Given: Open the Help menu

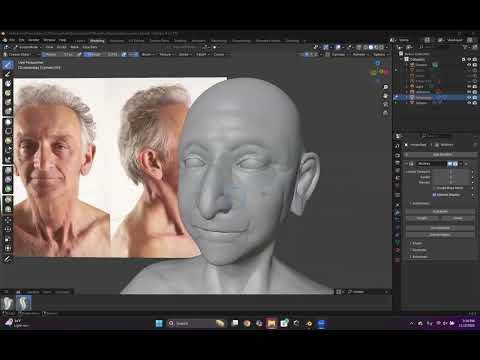Looking at the screenshot, I should [62, 40].
